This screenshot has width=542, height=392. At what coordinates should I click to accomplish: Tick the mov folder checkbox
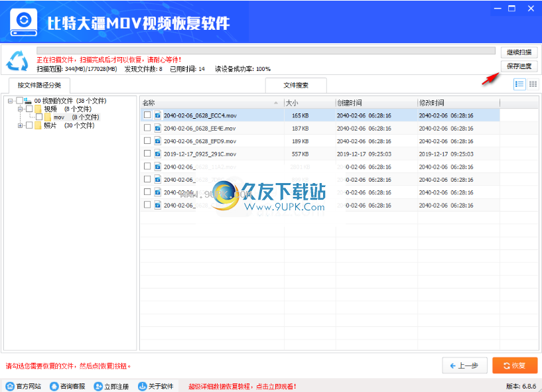point(39,117)
